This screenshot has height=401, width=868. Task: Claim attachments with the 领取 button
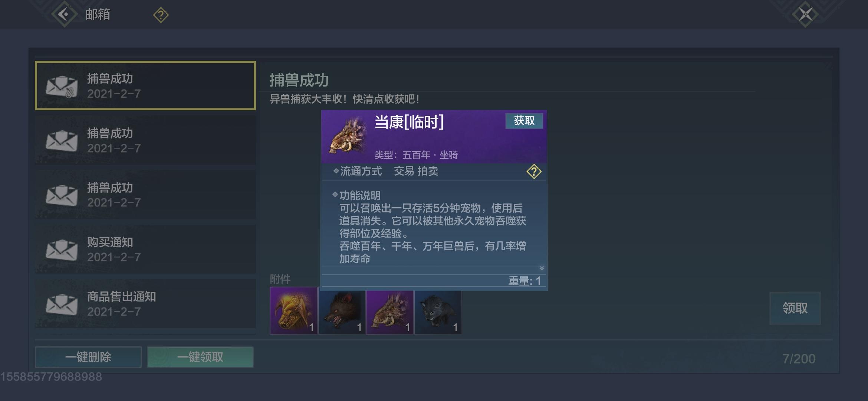coord(795,308)
